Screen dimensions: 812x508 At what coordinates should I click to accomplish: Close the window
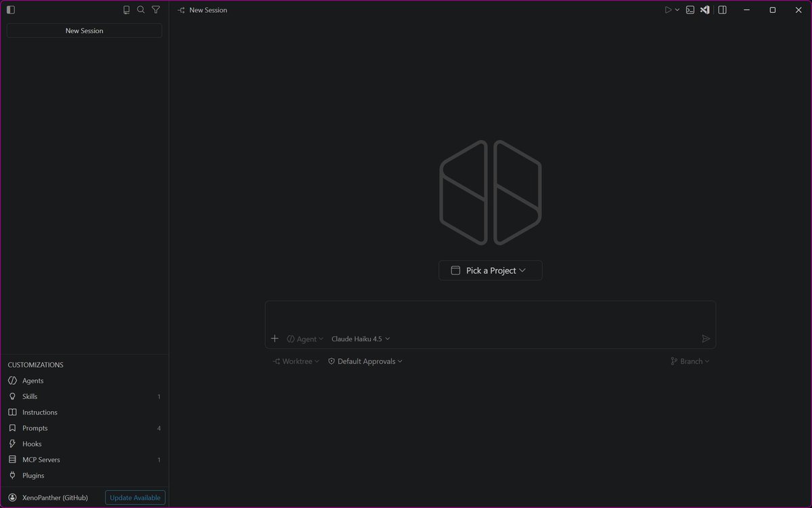798,10
